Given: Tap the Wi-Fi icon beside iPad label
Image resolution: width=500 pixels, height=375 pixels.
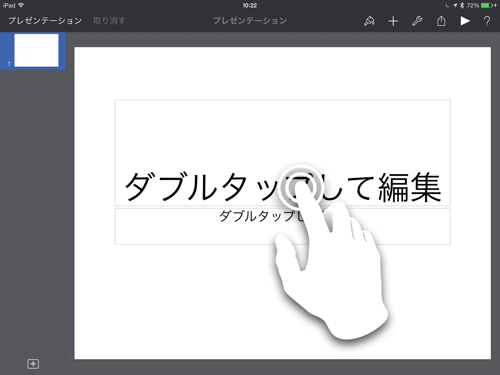Looking at the screenshot, I should (x=21, y=5).
